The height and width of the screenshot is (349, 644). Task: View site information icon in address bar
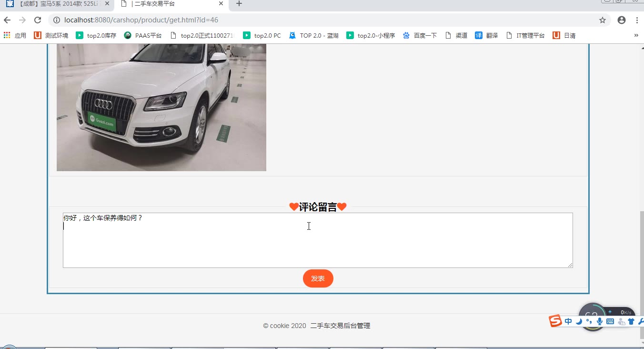pyautogui.click(x=56, y=20)
